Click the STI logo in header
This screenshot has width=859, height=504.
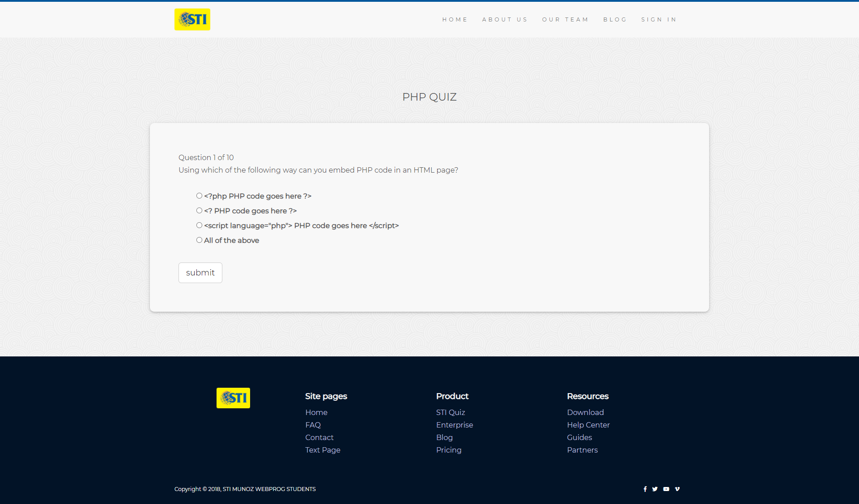pos(192,20)
